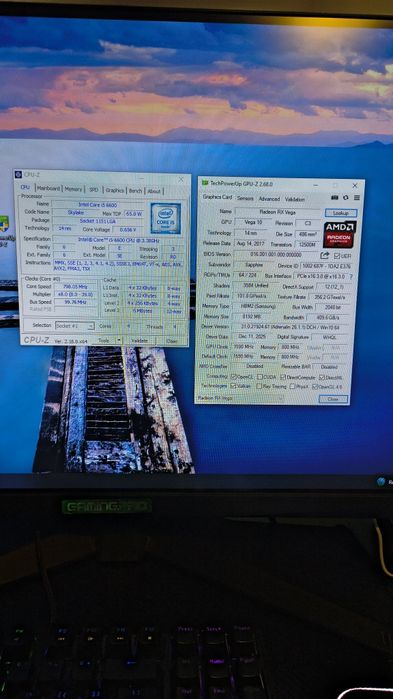Image resolution: width=393 pixels, height=699 pixels.
Task: Click the Multiplier value in CPU-Z
Action: click(x=75, y=295)
